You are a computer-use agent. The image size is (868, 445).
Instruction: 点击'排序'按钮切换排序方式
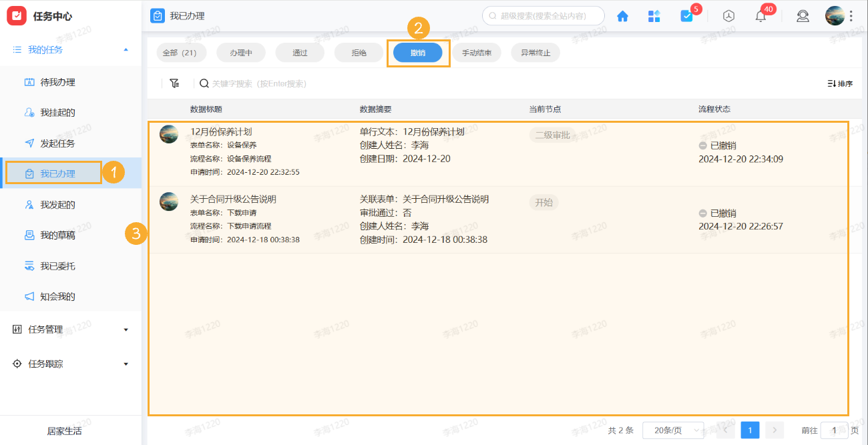[838, 83]
